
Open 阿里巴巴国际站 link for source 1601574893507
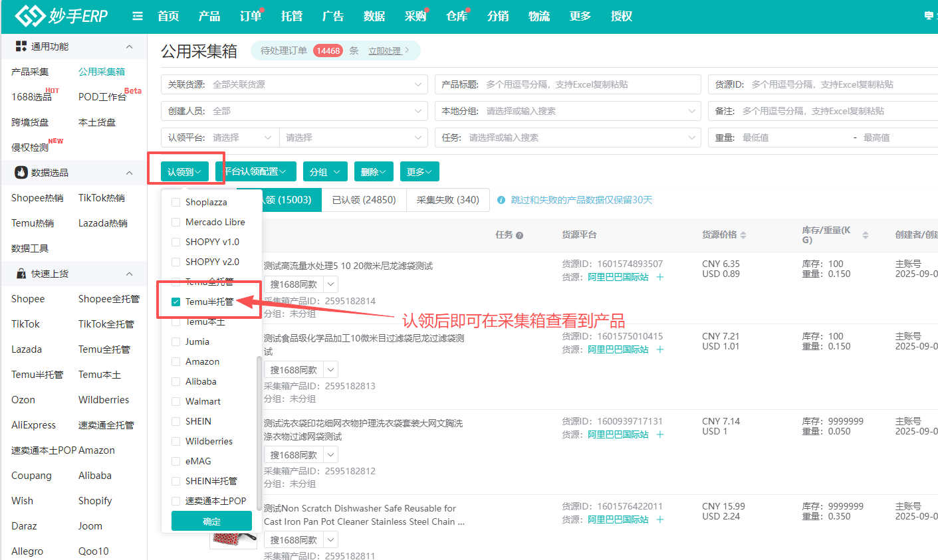click(618, 277)
